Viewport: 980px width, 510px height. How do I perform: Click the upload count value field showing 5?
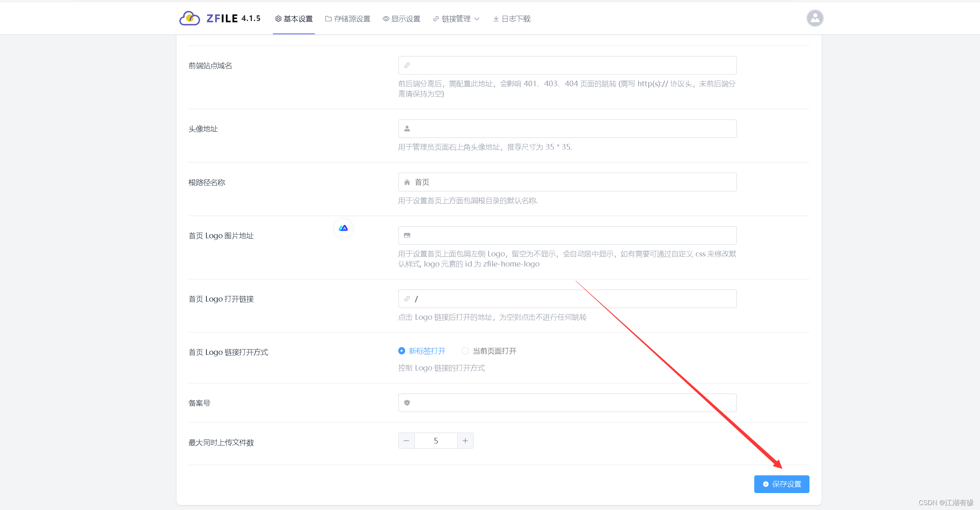(x=436, y=441)
